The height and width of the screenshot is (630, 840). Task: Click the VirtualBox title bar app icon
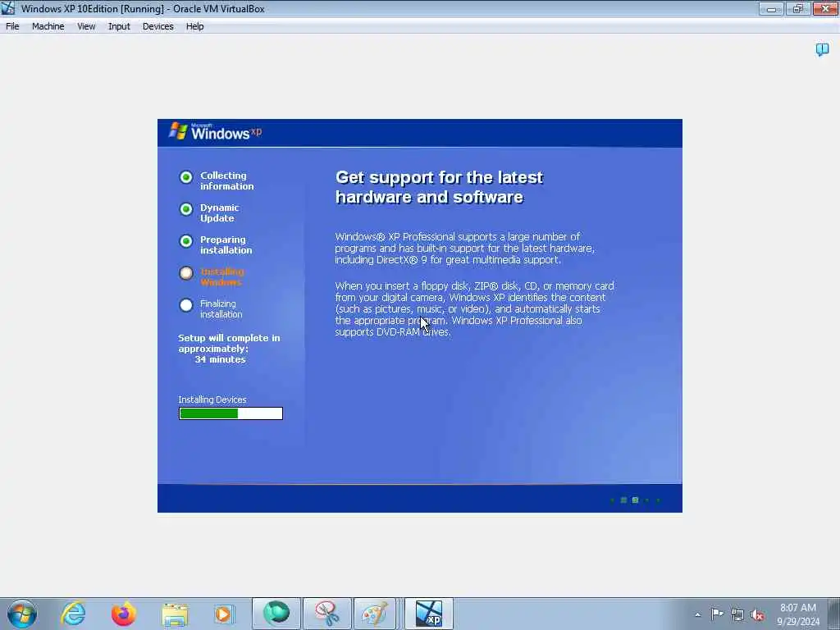8,8
